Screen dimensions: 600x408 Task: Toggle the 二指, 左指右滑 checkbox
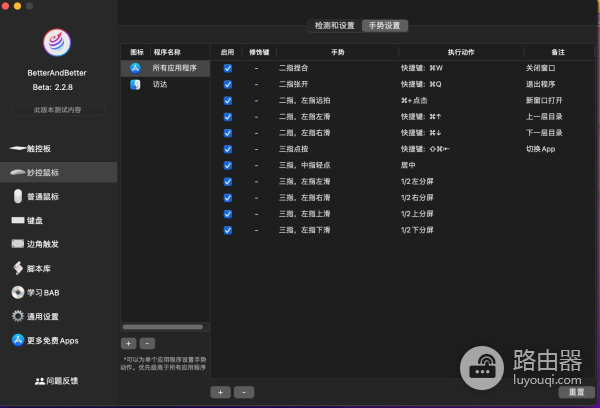coord(228,133)
